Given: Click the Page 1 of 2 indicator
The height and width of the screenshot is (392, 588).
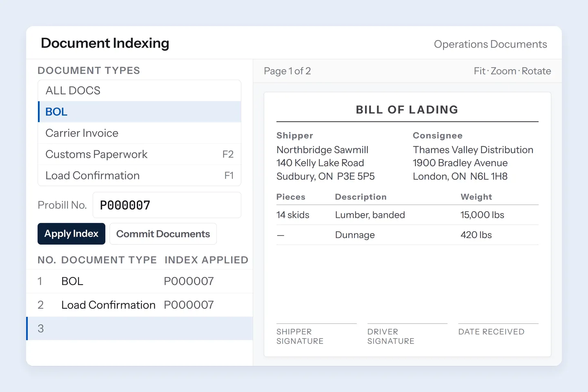Looking at the screenshot, I should [x=287, y=71].
